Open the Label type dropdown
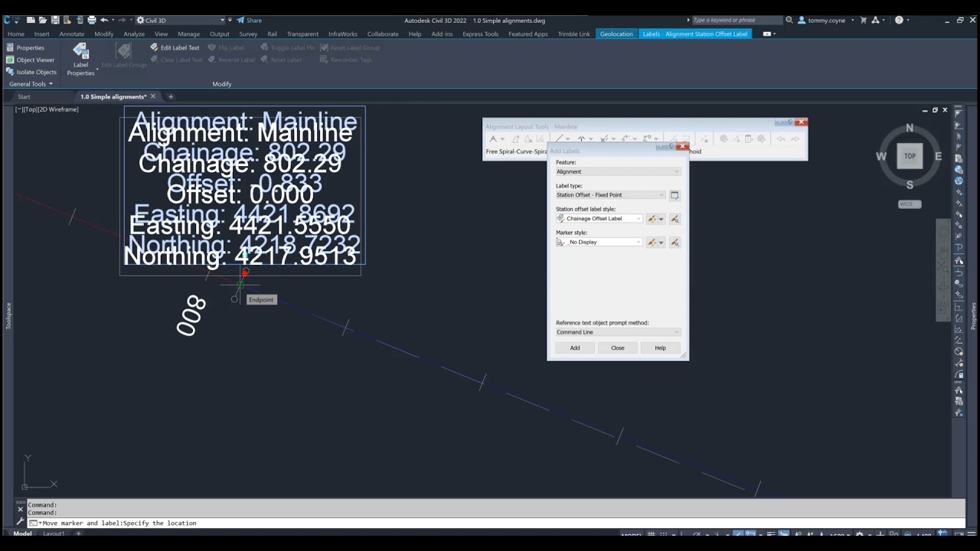The height and width of the screenshot is (551, 980). pyautogui.click(x=611, y=195)
